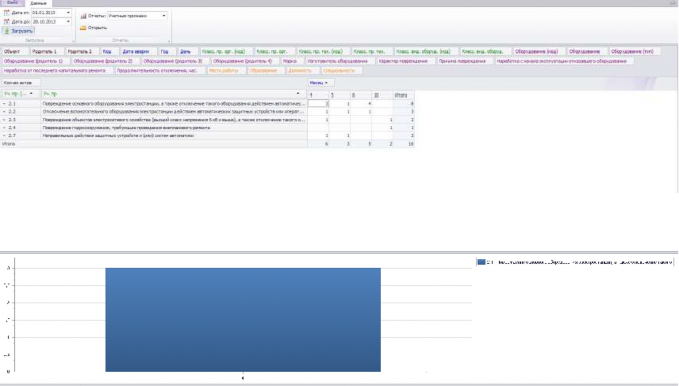Collapse the row 2.3 expander
The width and height of the screenshot is (679, 386).
point(4,120)
